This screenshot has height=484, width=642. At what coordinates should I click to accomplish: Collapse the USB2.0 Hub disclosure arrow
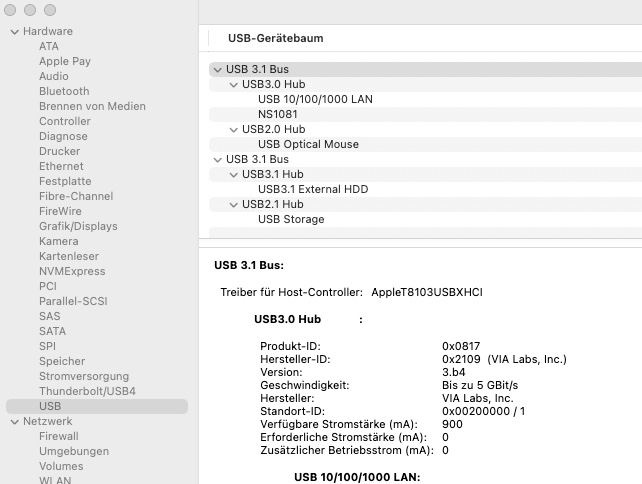pos(234,130)
